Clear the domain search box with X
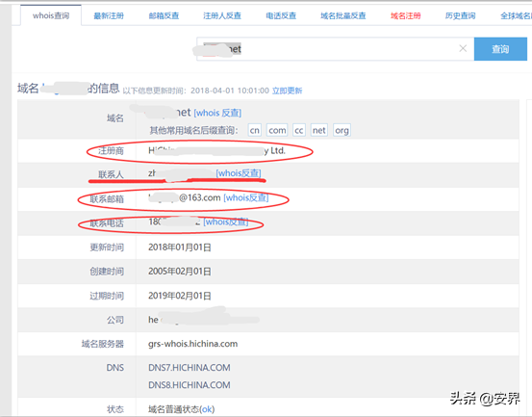532x417 pixels. pos(463,48)
